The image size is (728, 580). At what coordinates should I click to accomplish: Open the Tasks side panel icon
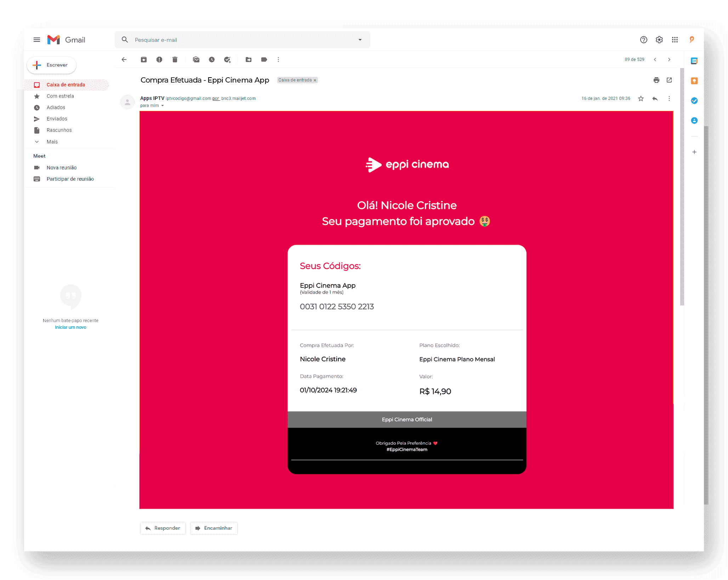pyautogui.click(x=694, y=101)
